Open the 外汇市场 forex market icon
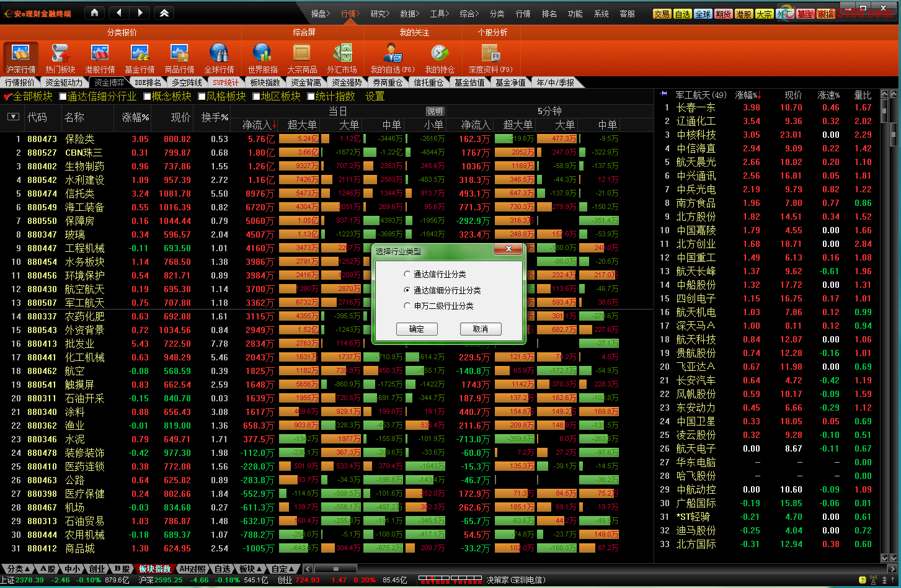Screen dimensions: 901x588 pos(342,58)
